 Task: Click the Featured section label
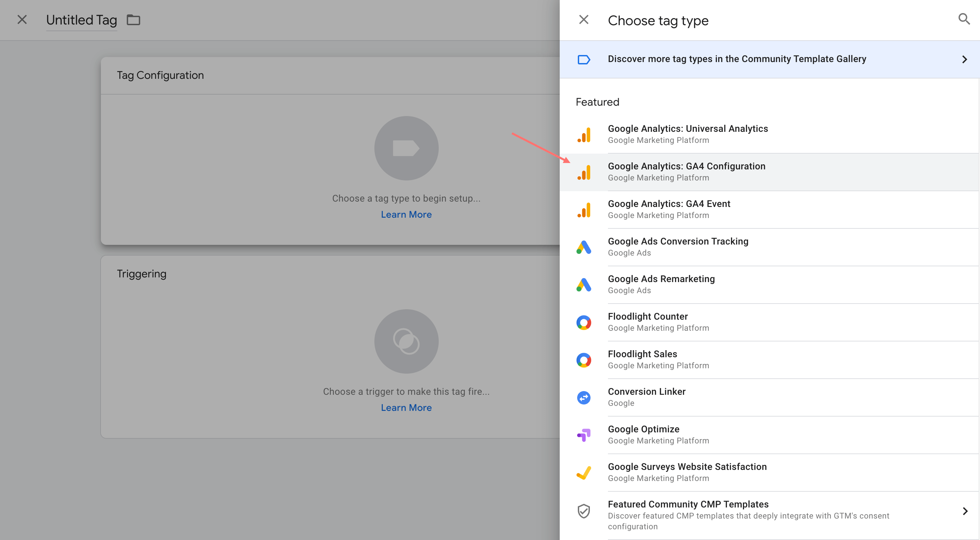(x=597, y=102)
